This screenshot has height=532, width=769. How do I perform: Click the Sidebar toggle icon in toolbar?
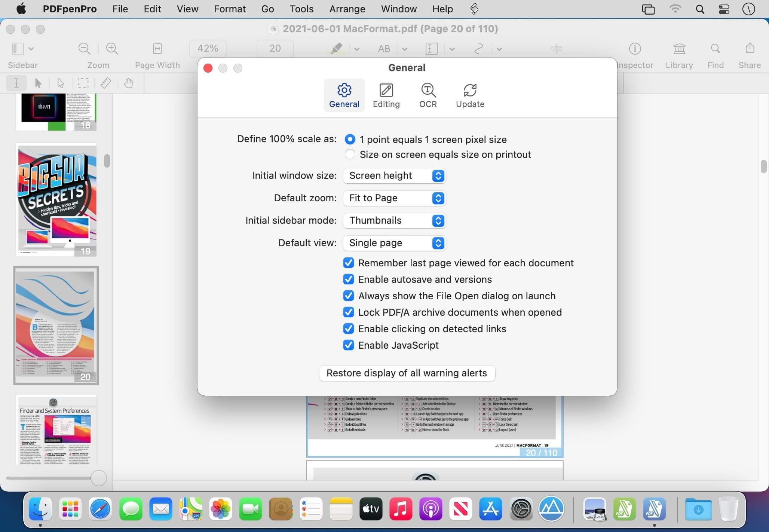point(18,49)
